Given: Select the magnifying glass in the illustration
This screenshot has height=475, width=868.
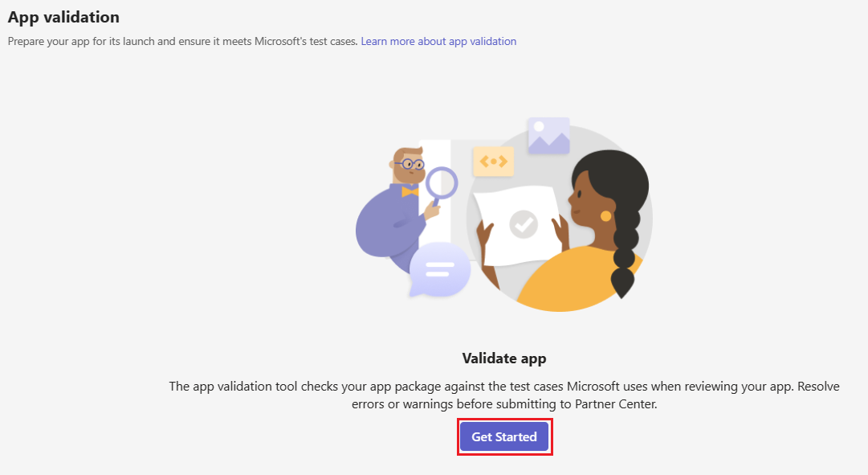Looking at the screenshot, I should tap(440, 186).
